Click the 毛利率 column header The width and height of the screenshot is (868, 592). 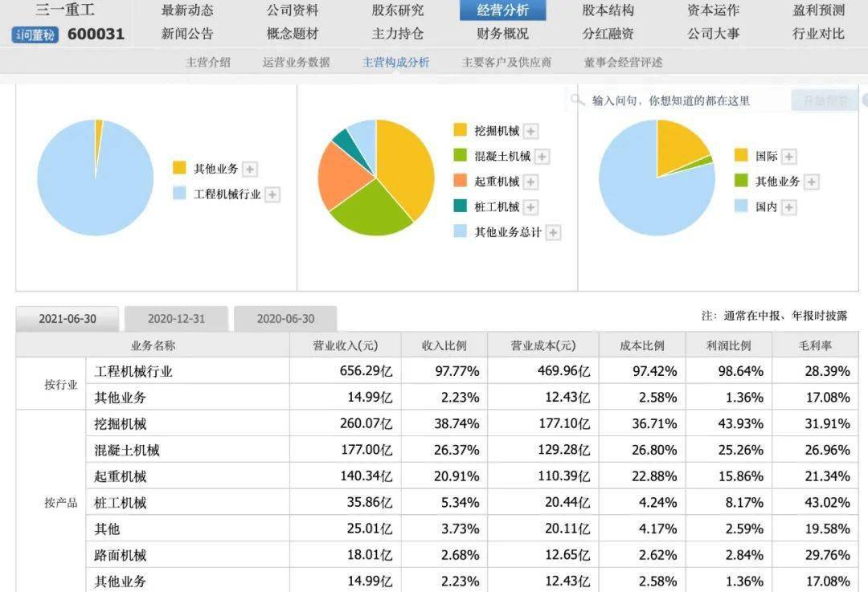(x=815, y=345)
